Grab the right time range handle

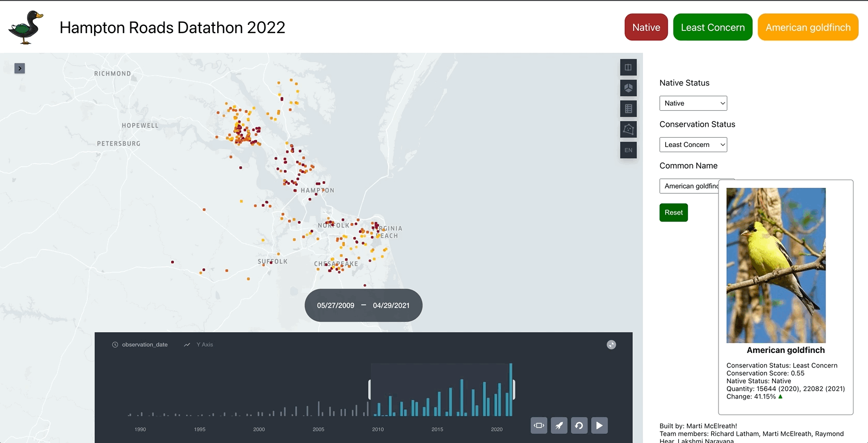pos(514,389)
